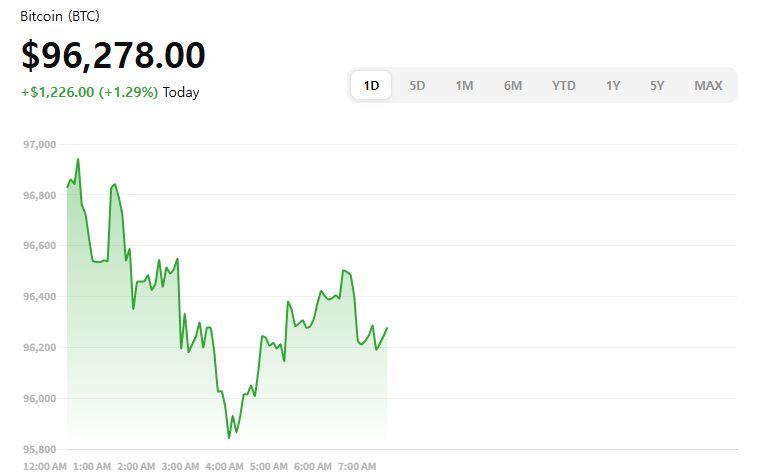The image size is (758, 473).
Task: Click the +$1,226.00 (+1.29%) change value
Action: pos(89,93)
